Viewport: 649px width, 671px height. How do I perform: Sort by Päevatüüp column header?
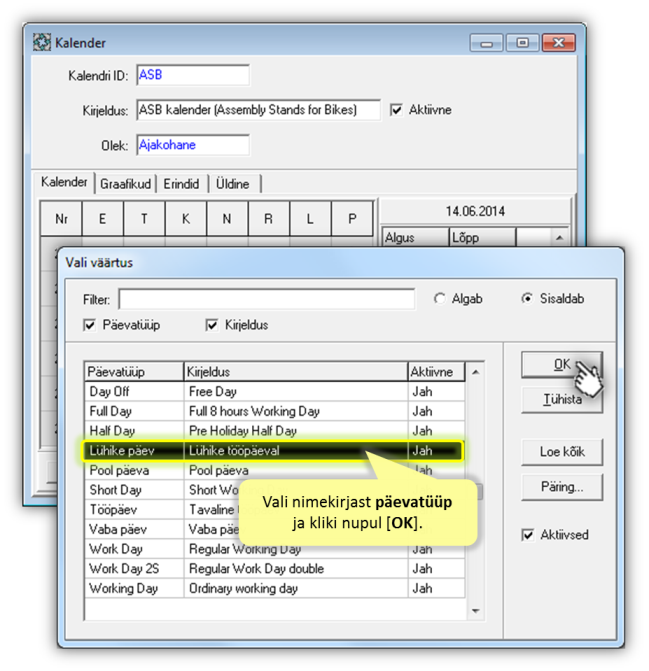pos(134,372)
